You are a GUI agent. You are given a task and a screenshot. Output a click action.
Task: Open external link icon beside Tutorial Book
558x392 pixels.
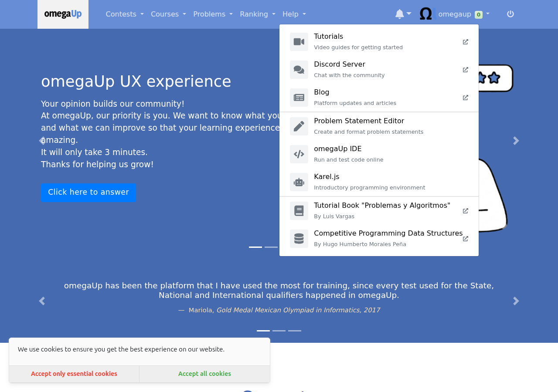point(466,211)
